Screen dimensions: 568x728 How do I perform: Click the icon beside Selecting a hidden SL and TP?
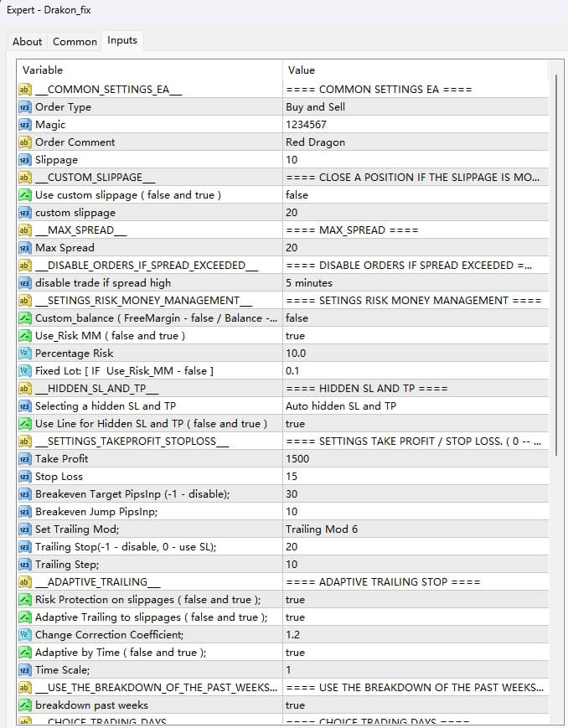(24, 406)
